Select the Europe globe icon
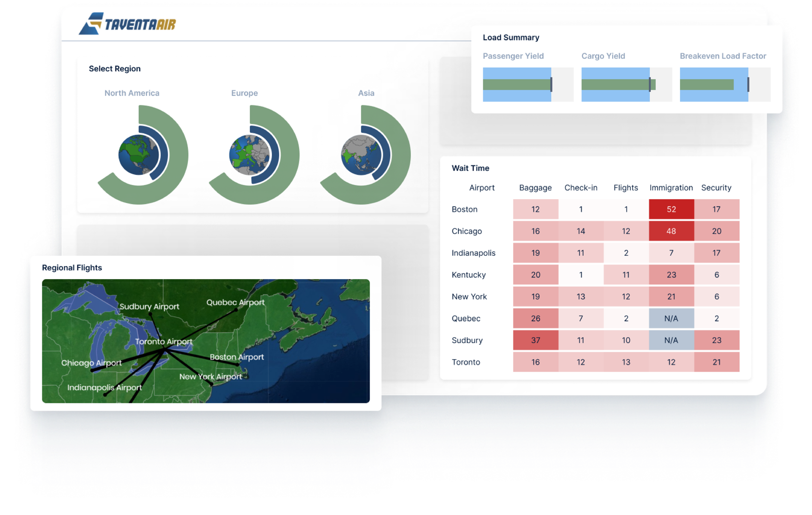The height and width of the screenshot is (515, 812). 249,155
